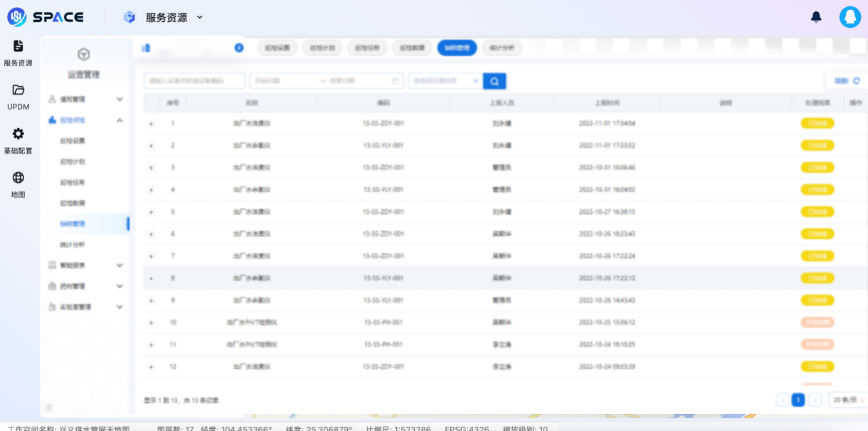Image resolution: width=868 pixels, height=431 pixels.
Task: Switch to the 统计分析 tab
Action: 502,48
